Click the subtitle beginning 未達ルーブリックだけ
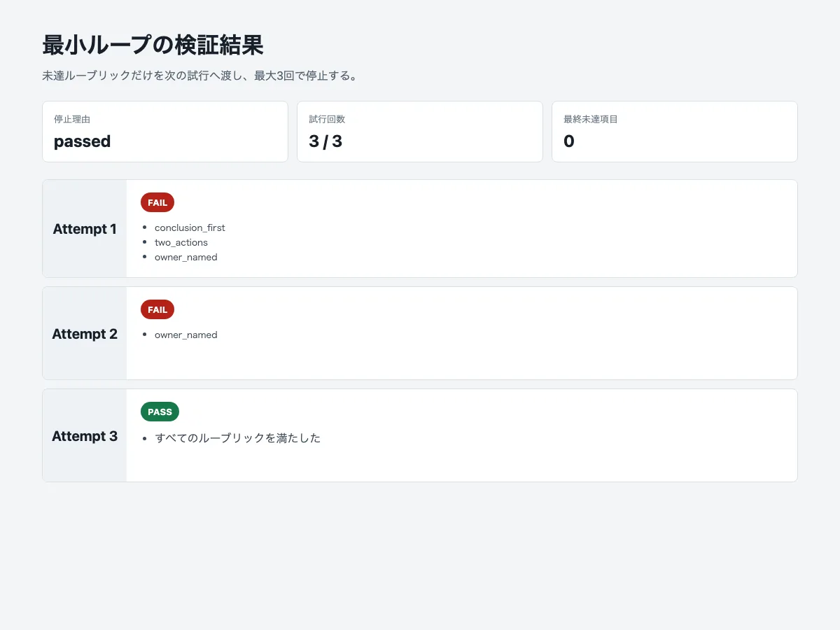 point(200,76)
